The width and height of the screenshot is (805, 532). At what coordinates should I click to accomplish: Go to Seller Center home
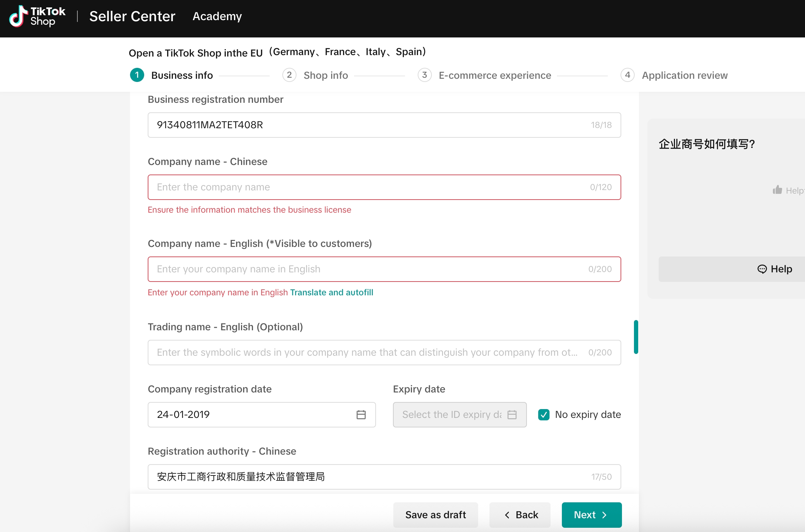(132, 16)
